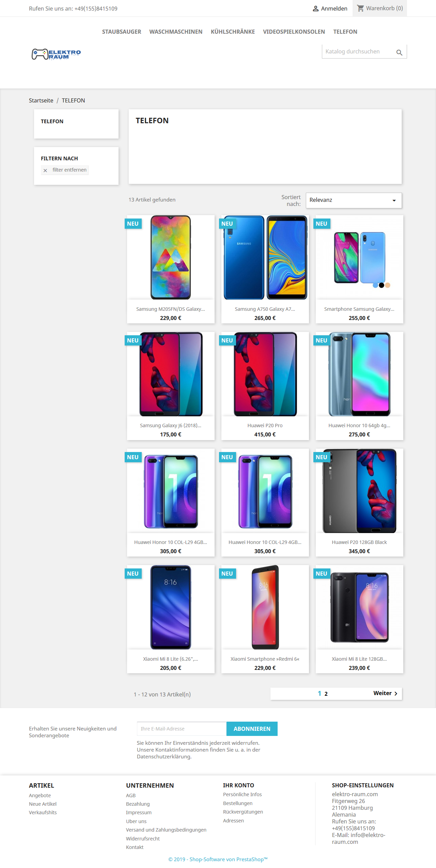The height and width of the screenshot is (868, 436).
Task: Open the KÜHLSCHRÄNKE menu category
Action: [x=233, y=32]
